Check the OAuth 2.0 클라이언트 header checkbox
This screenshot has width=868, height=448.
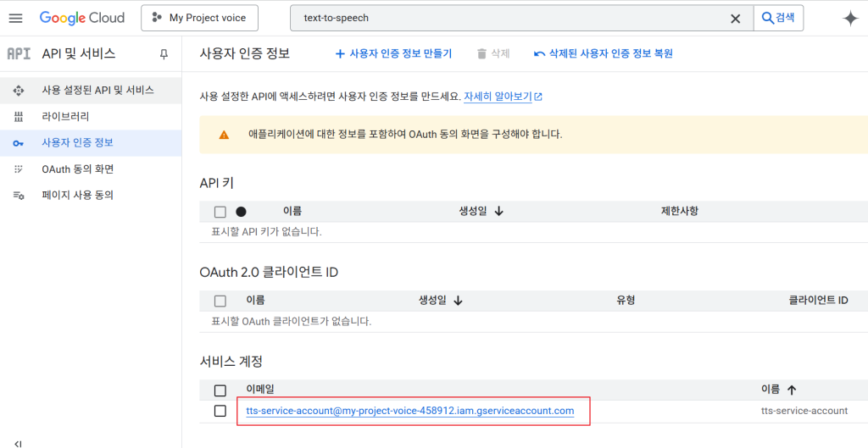coord(220,301)
